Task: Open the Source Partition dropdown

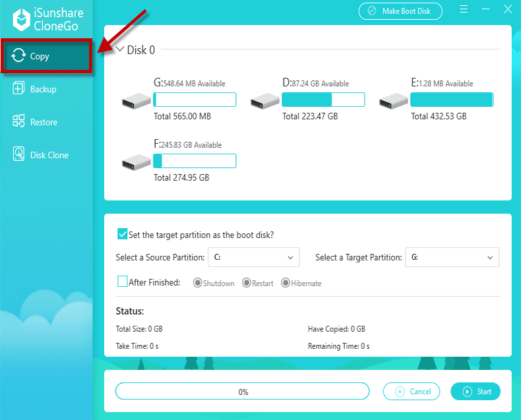Action: pyautogui.click(x=253, y=257)
